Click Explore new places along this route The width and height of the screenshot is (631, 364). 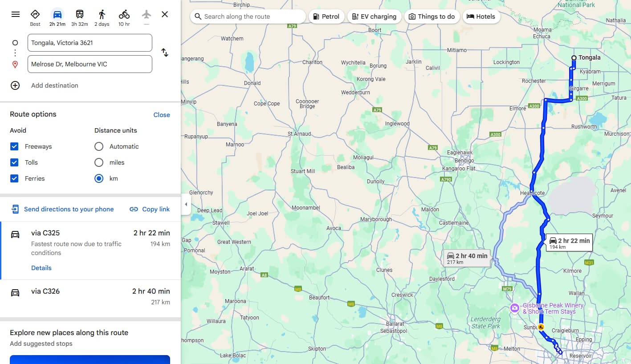(x=69, y=332)
